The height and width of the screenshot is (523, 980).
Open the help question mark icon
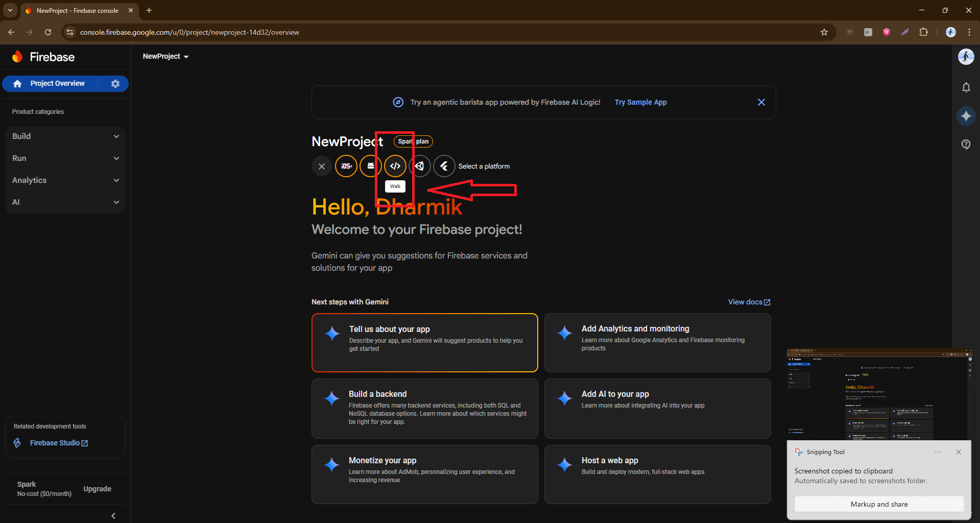[x=966, y=145]
